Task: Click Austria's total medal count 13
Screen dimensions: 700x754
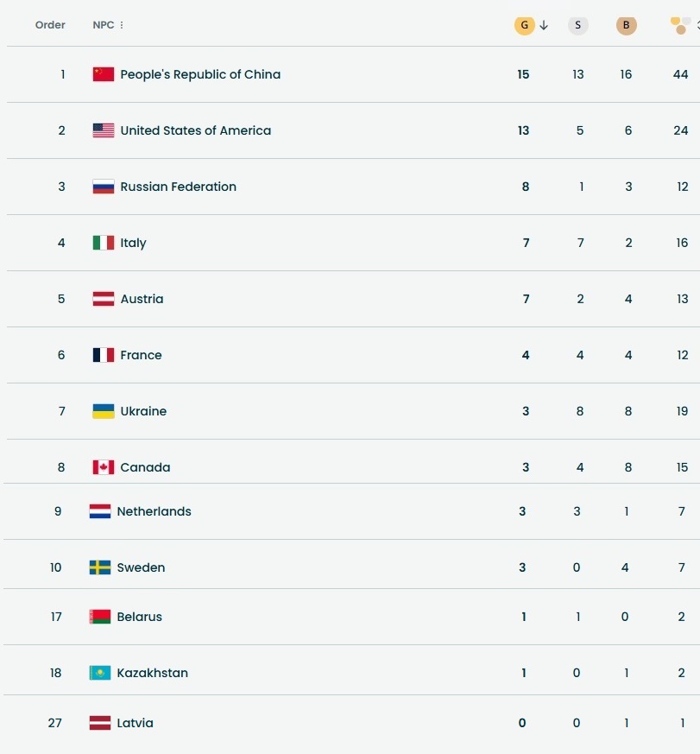Action: pos(682,299)
